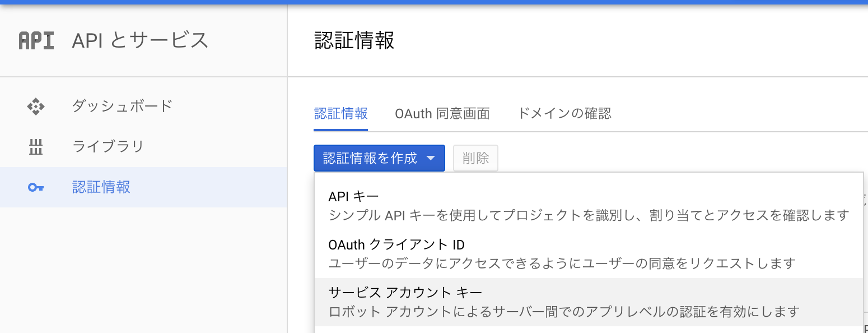Screen dimensions: 868x333
Task: Click the Library icon in sidebar
Action: [36, 147]
